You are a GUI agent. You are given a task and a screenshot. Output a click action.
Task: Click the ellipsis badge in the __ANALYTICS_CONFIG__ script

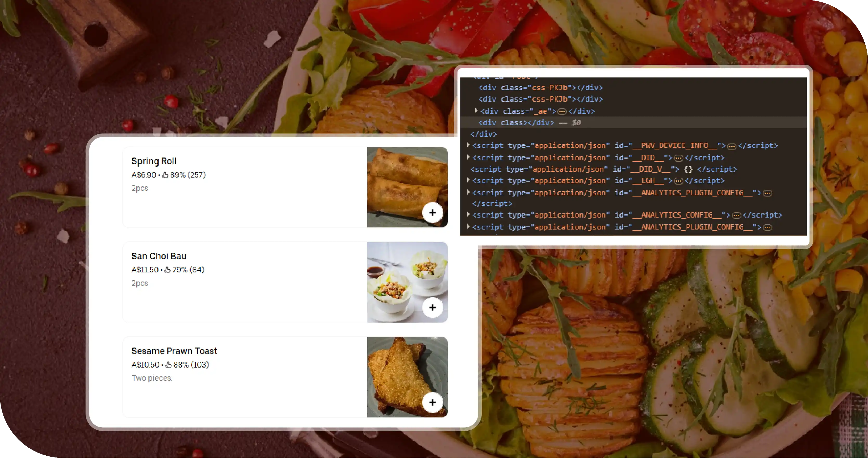[736, 215]
